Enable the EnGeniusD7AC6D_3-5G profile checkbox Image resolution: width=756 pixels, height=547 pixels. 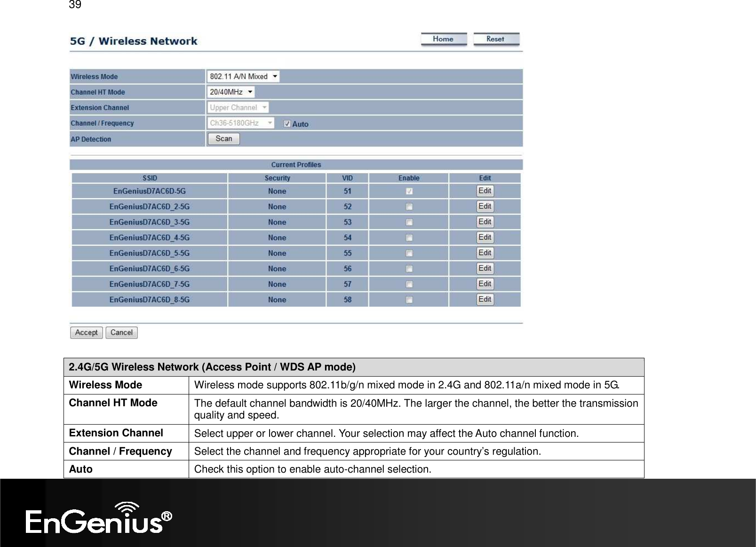tap(409, 222)
